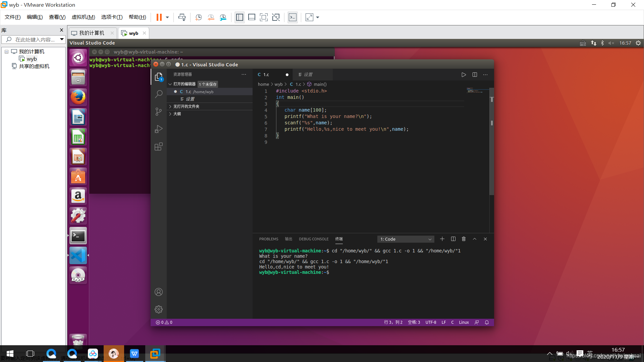Open the Extensions view
This screenshot has width=644, height=362.
point(159,146)
